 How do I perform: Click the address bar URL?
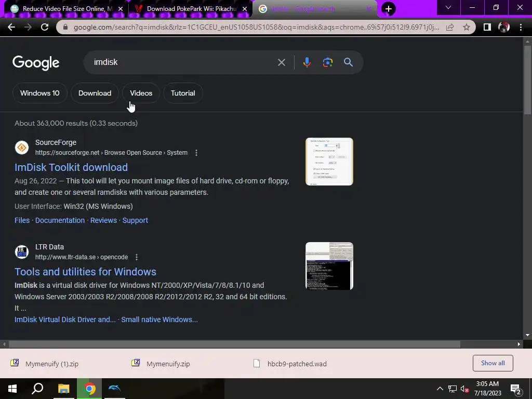tap(256, 27)
